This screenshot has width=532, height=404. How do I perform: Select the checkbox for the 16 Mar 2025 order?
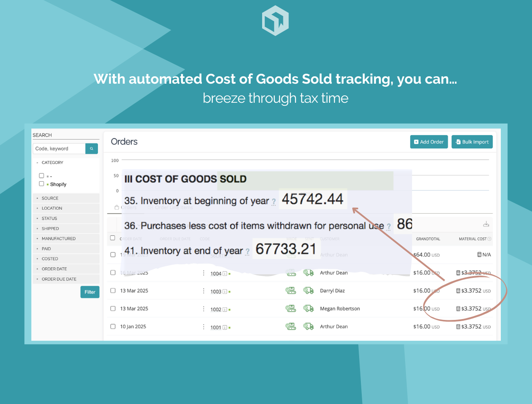click(x=113, y=273)
